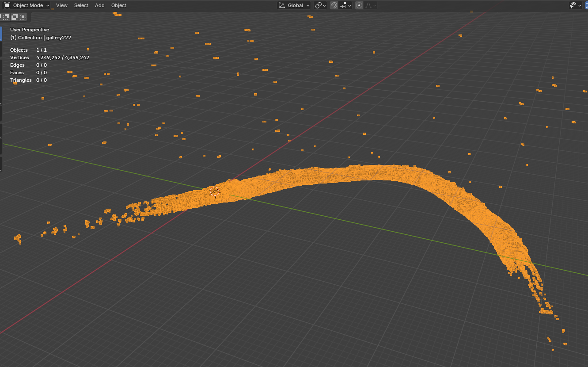Open the snapping options dropdown
The image size is (588, 367).
345,5
